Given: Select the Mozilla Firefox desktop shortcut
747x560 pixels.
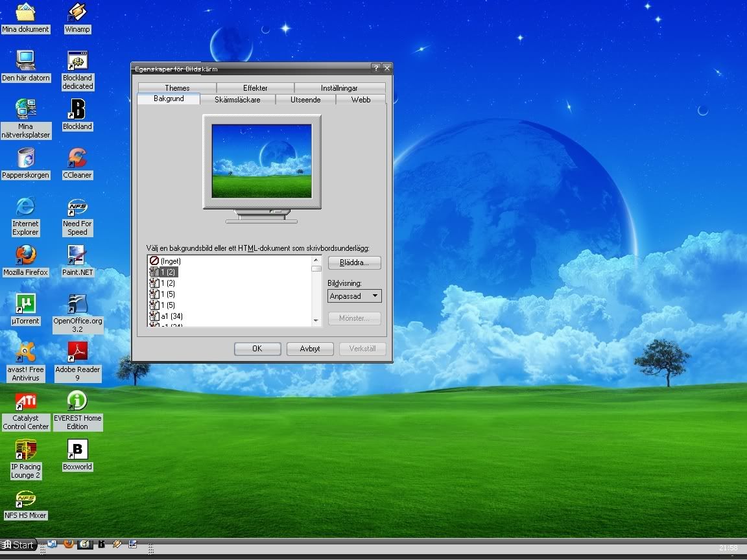Looking at the screenshot, I should pos(25,255).
